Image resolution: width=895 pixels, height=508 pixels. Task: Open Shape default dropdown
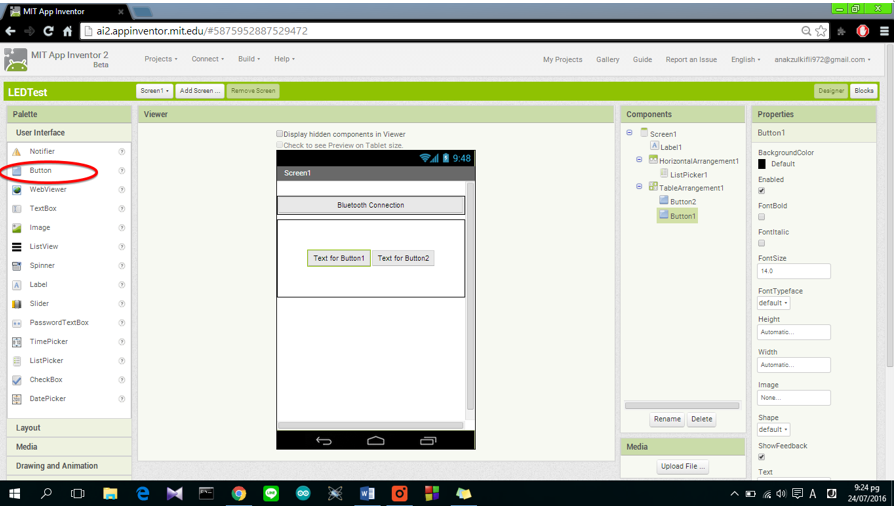pyautogui.click(x=773, y=429)
